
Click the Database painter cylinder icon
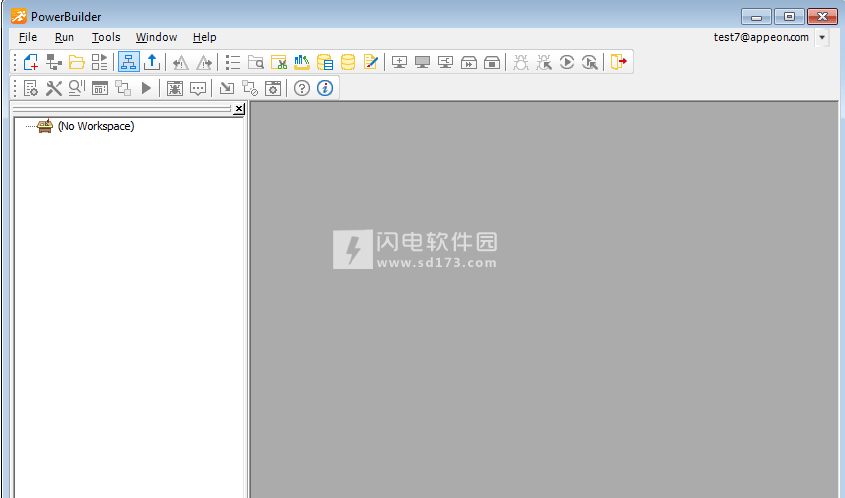click(348, 62)
